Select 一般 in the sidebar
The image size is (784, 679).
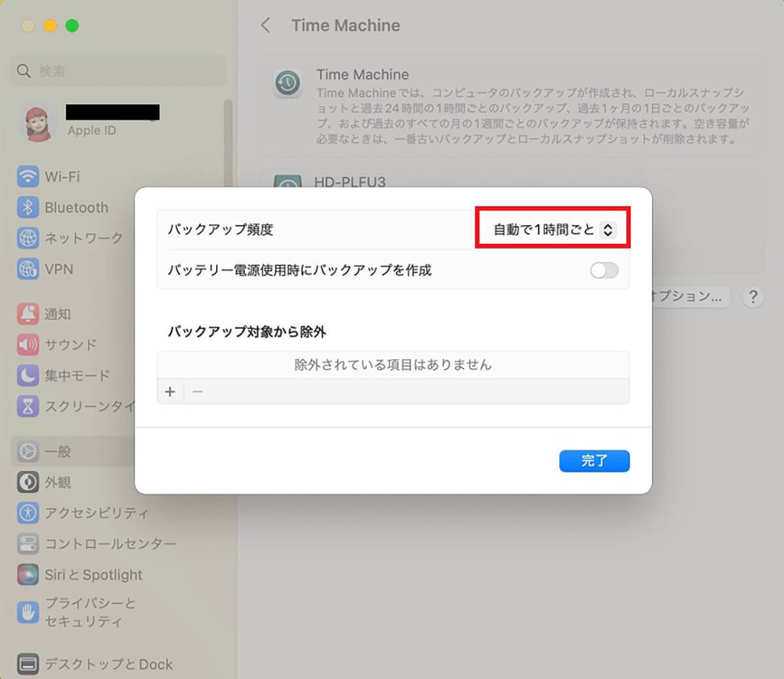(73, 451)
